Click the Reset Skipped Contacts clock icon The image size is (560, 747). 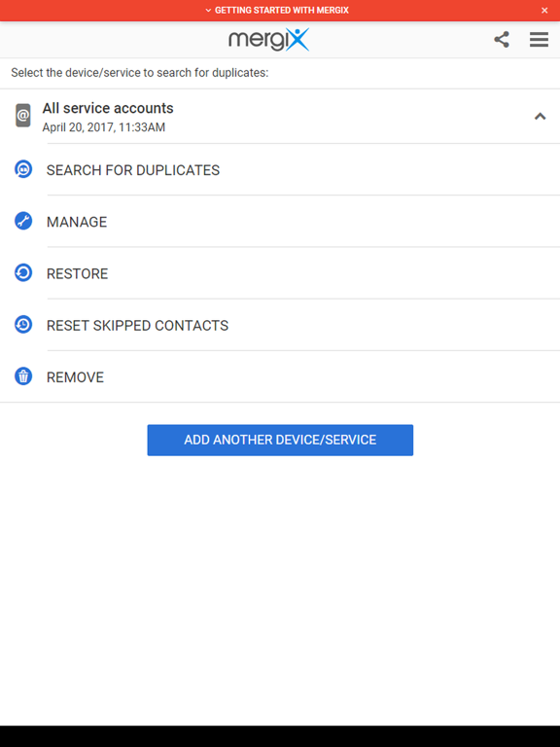[x=23, y=325]
